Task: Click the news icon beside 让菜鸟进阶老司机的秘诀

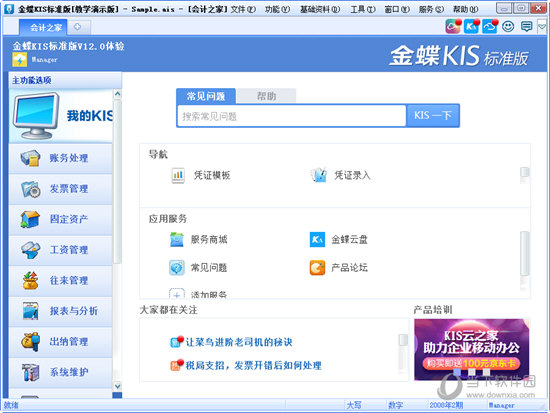Action: (x=176, y=341)
